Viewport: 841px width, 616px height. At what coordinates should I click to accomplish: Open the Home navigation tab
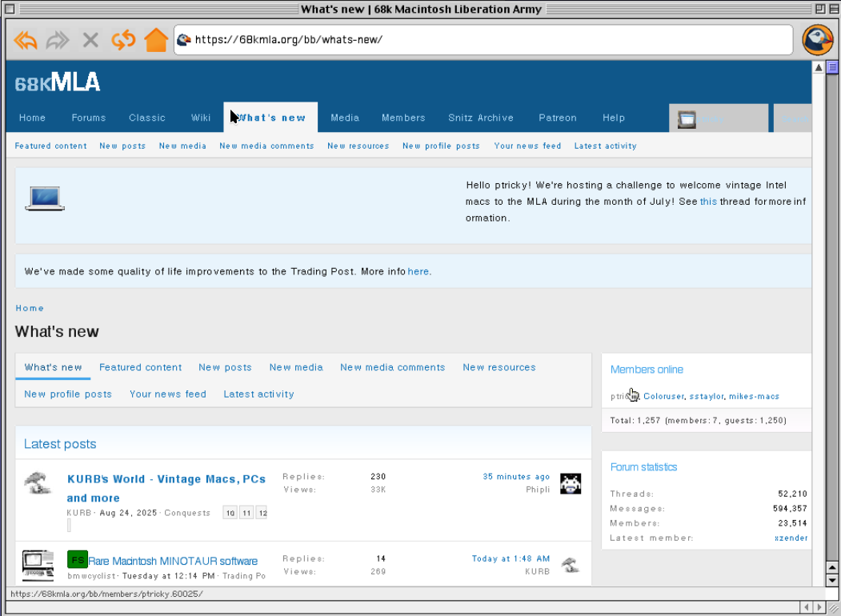click(x=32, y=118)
